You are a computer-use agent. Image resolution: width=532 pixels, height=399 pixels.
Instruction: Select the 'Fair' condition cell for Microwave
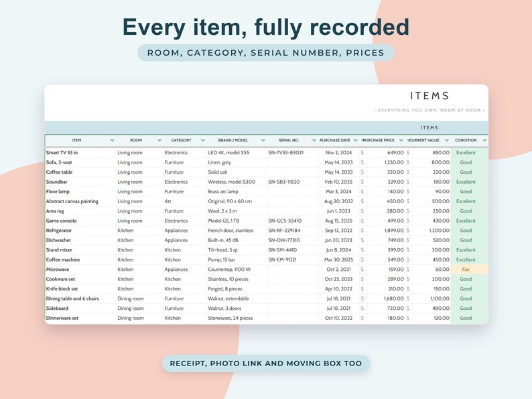coord(469,270)
